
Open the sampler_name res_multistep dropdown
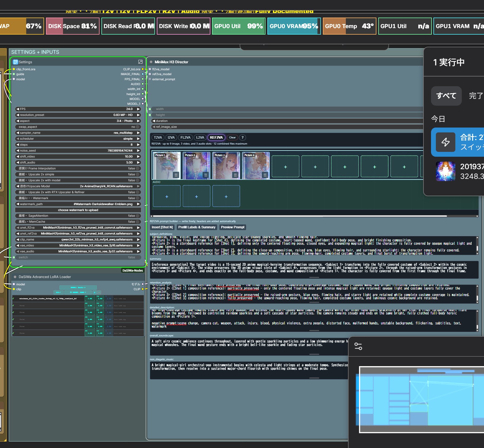pos(78,133)
